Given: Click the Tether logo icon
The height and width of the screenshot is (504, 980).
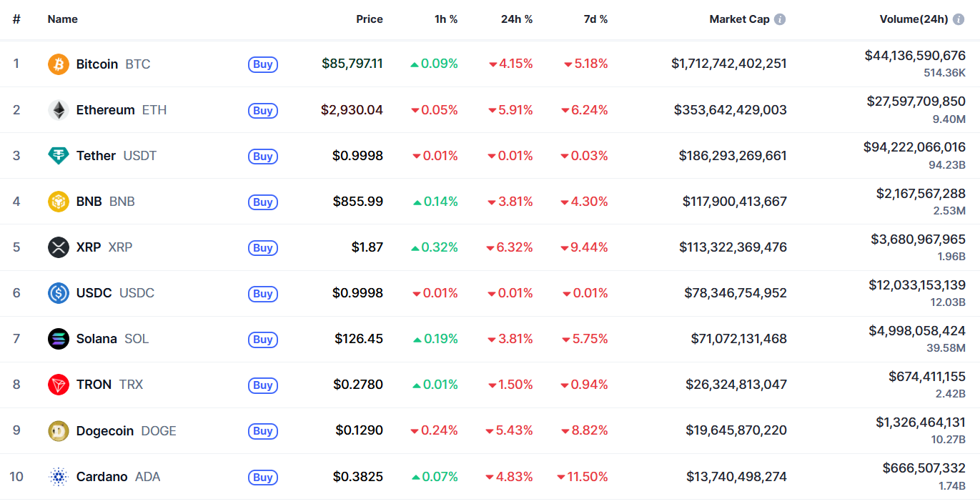Looking at the screenshot, I should 59,155.
